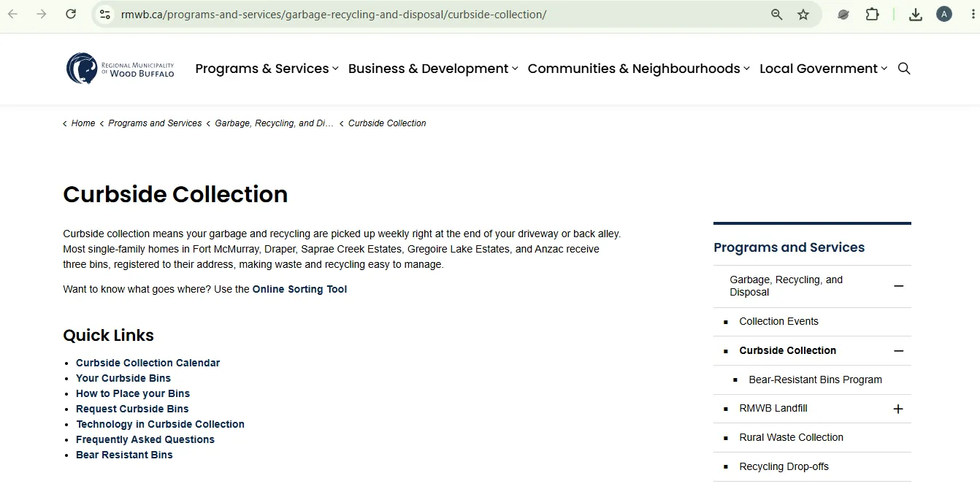Collapse the Garbage, Recycling, and Disposal section
The width and height of the screenshot is (980, 489).
tap(898, 286)
